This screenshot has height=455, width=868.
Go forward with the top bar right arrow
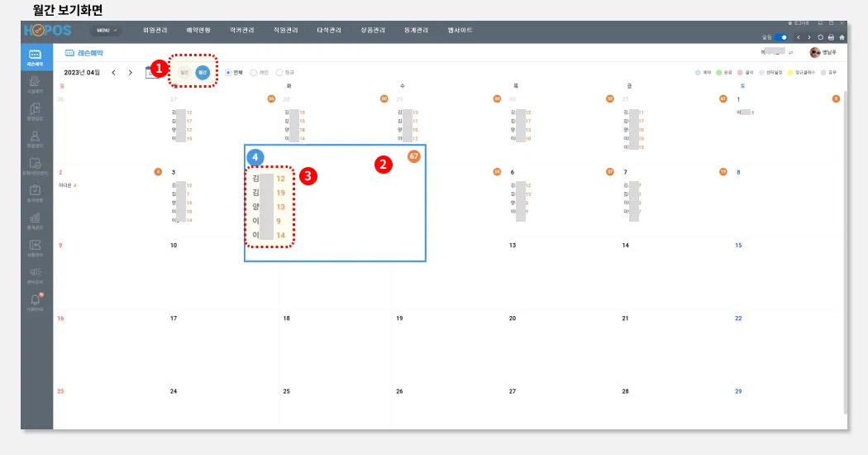pyautogui.click(x=808, y=38)
